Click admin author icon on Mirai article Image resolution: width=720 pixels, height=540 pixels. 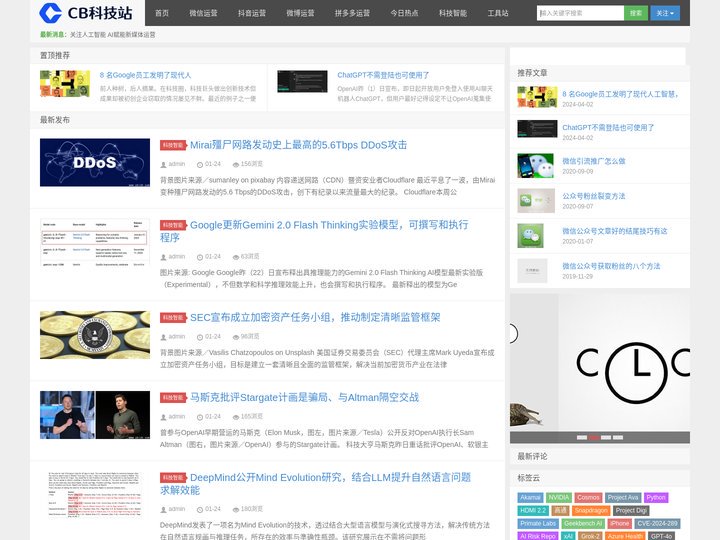pos(163,164)
